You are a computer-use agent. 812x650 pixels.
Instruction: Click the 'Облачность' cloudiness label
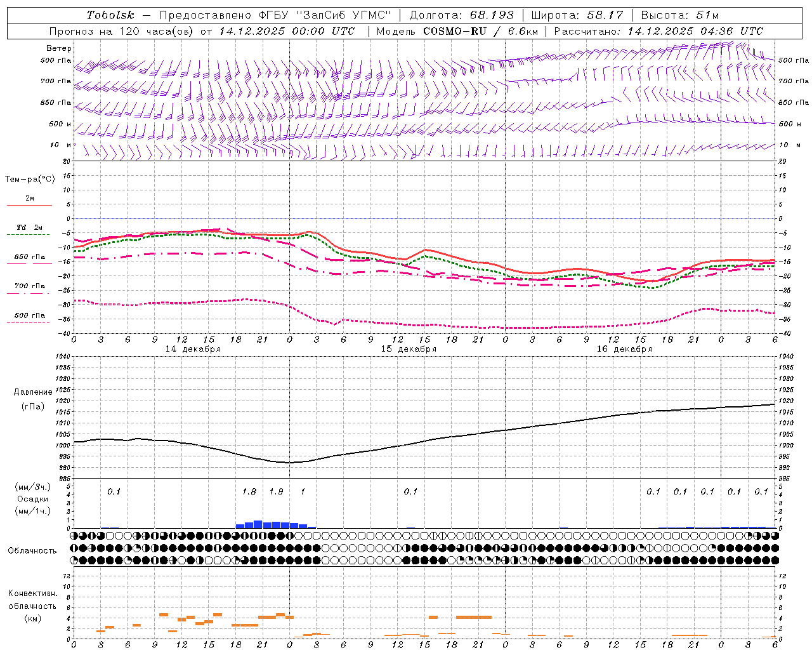point(32,551)
